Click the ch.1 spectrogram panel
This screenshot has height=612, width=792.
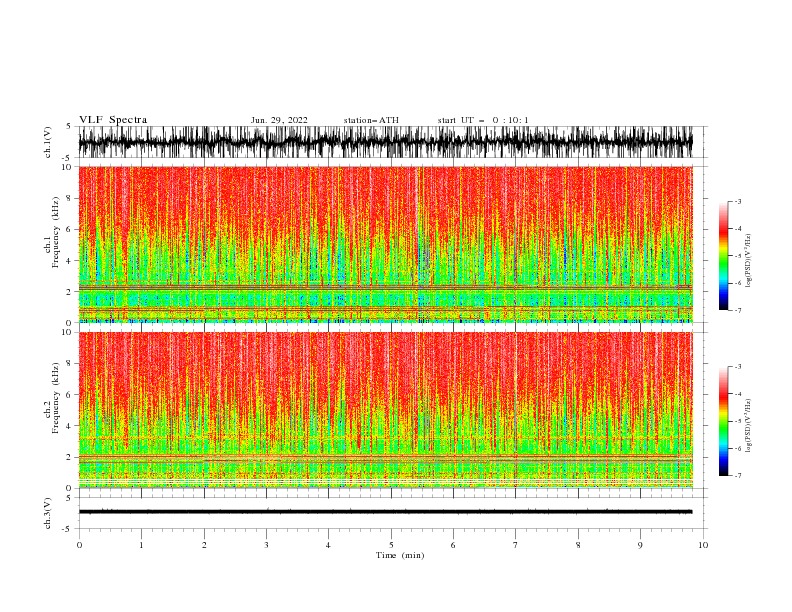point(385,244)
